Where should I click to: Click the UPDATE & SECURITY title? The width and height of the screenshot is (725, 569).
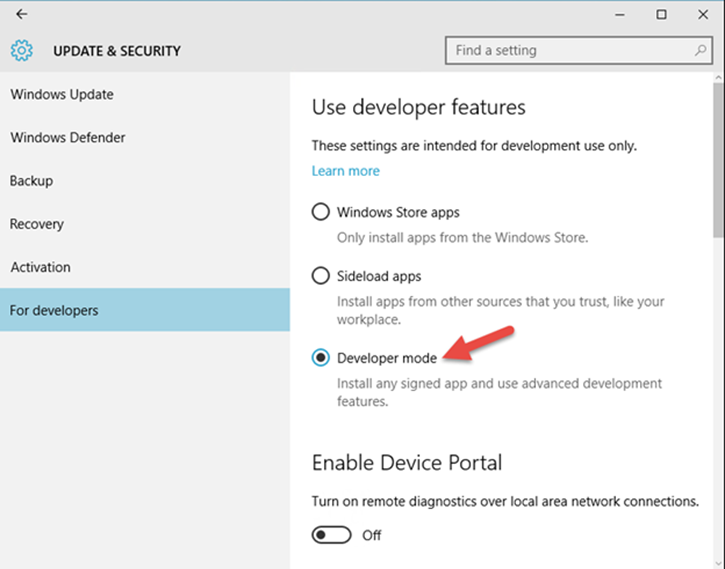click(x=117, y=51)
